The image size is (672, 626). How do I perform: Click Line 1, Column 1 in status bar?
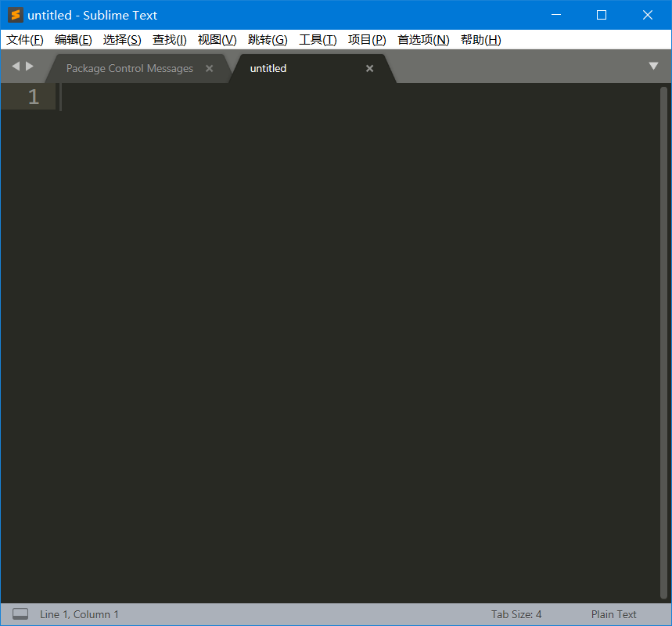tap(79, 614)
